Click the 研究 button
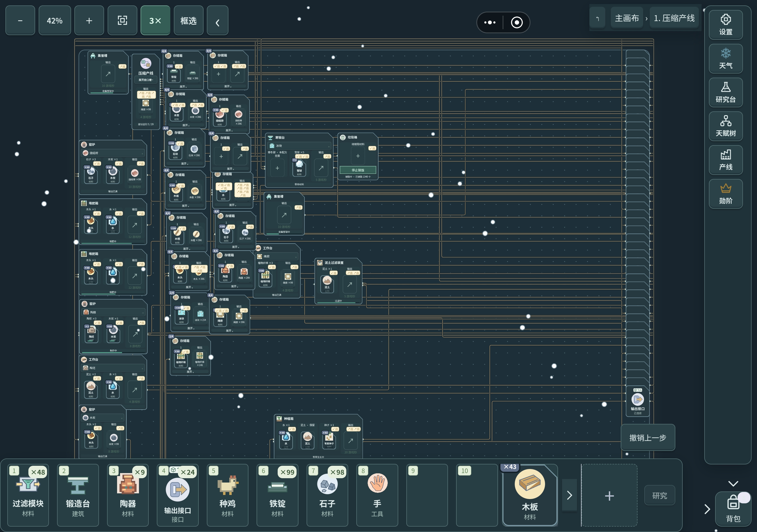 point(659,495)
